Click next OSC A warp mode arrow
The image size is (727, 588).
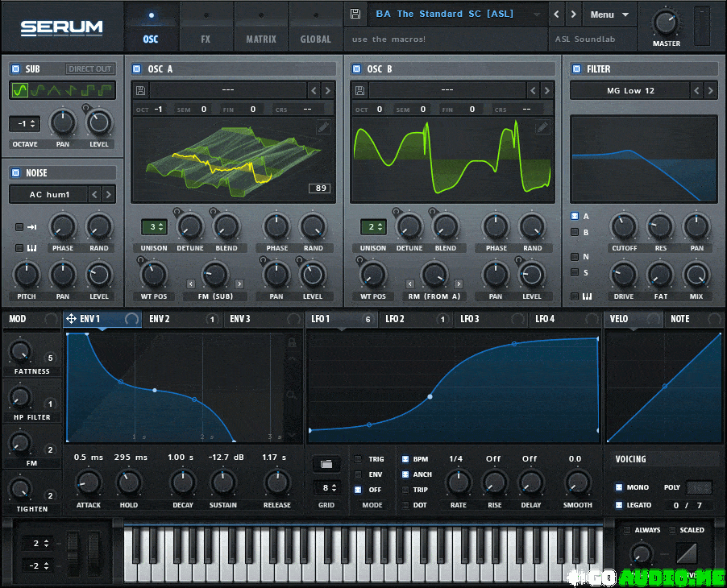[239, 284]
